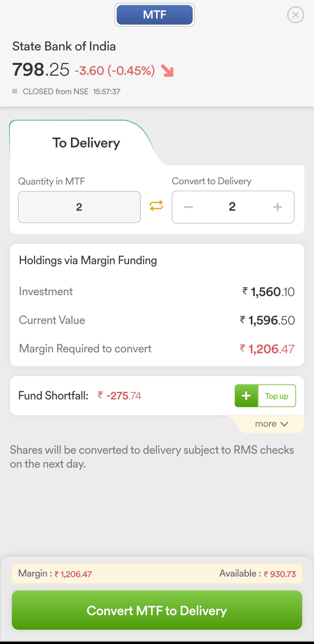The height and width of the screenshot is (644, 314).
Task: Tap the Convert to Delivery quantity value
Action: point(232,207)
